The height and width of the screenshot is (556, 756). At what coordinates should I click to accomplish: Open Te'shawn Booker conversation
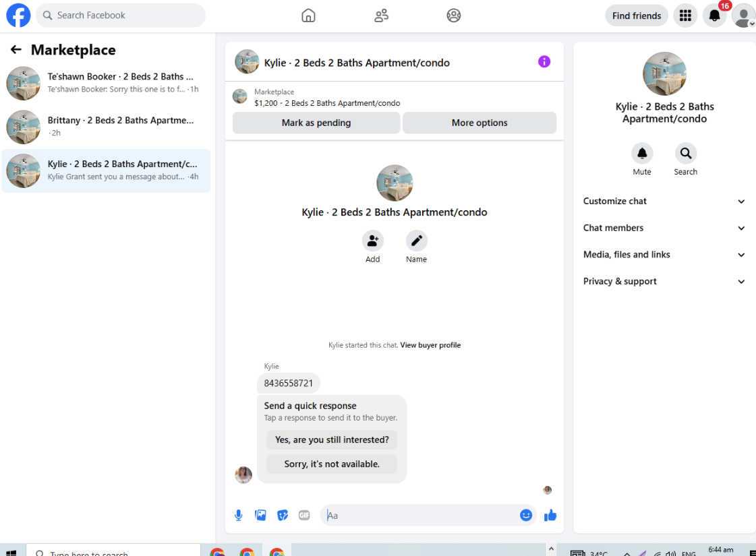pyautogui.click(x=106, y=83)
